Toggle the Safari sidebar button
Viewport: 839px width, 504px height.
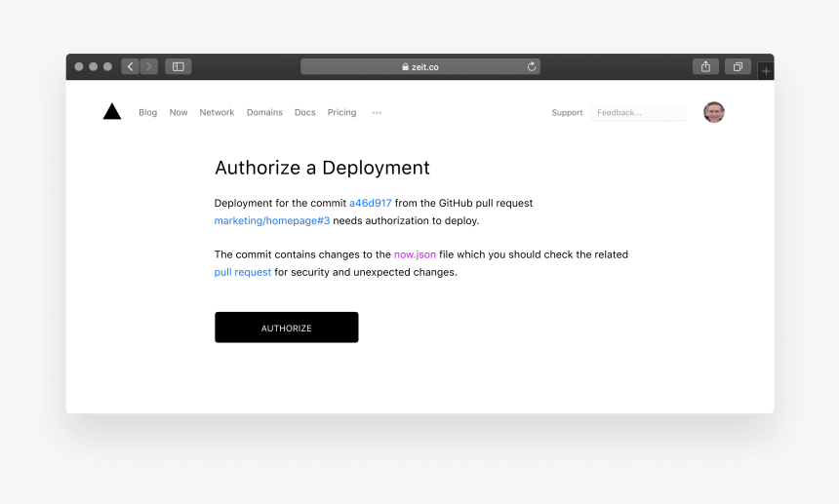coord(178,66)
